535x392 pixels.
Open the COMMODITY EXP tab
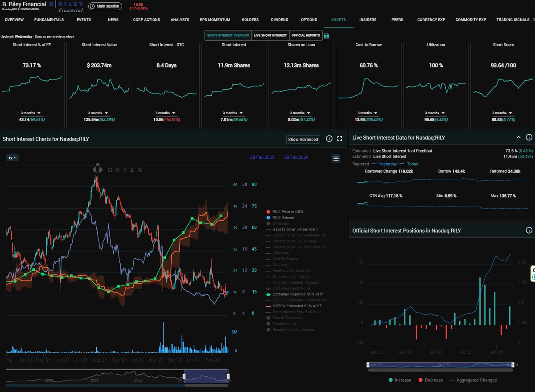pyautogui.click(x=471, y=20)
